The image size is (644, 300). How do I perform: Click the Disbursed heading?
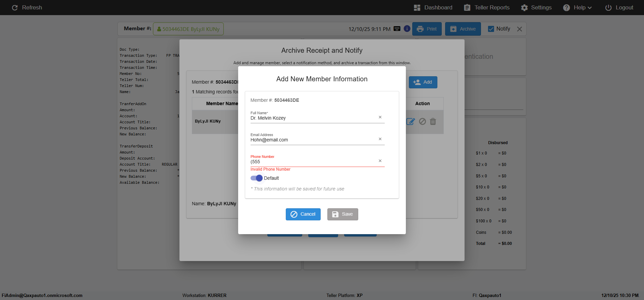(498, 143)
